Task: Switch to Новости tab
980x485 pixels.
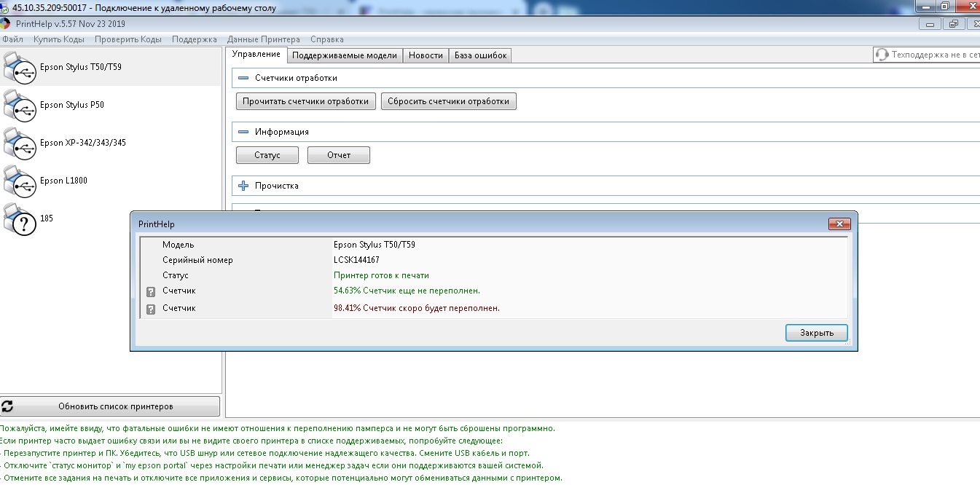Action: 426,55
